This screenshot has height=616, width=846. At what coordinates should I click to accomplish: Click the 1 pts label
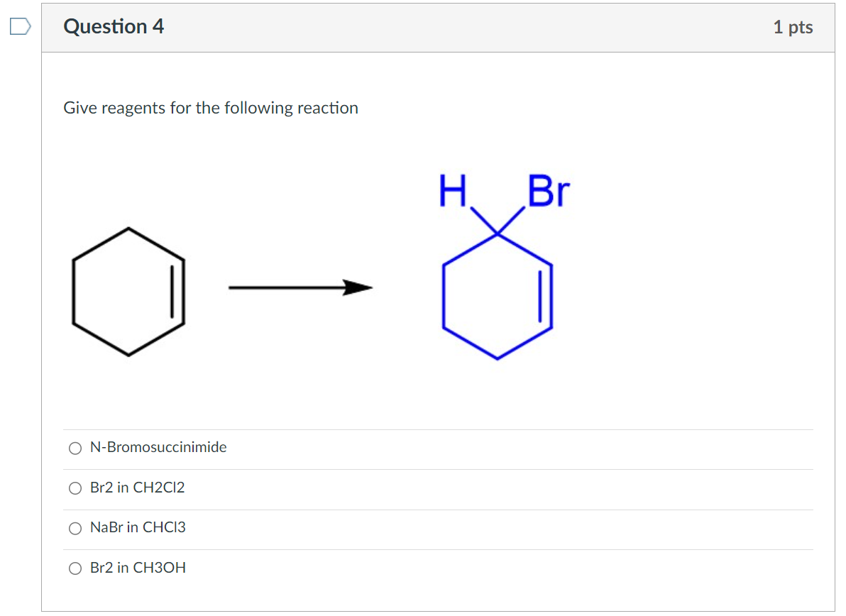tap(793, 26)
